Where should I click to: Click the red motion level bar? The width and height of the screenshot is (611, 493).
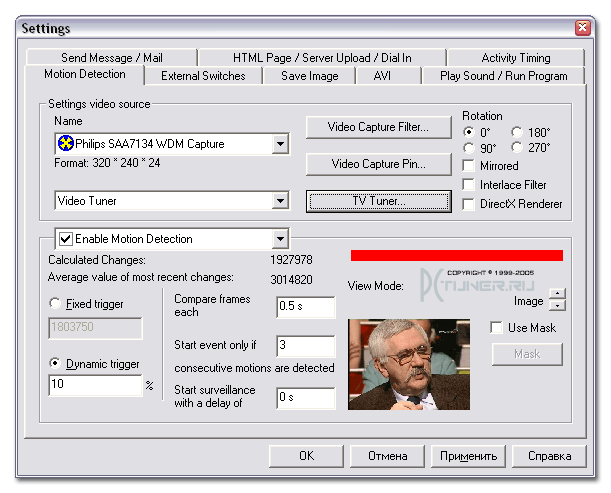[x=456, y=255]
